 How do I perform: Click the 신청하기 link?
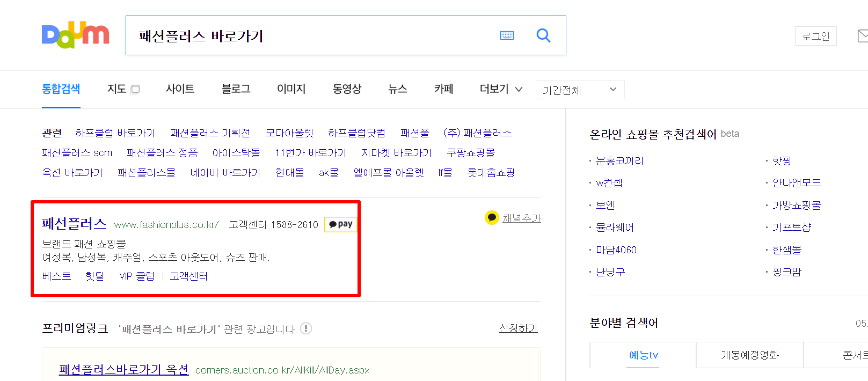[x=519, y=328]
